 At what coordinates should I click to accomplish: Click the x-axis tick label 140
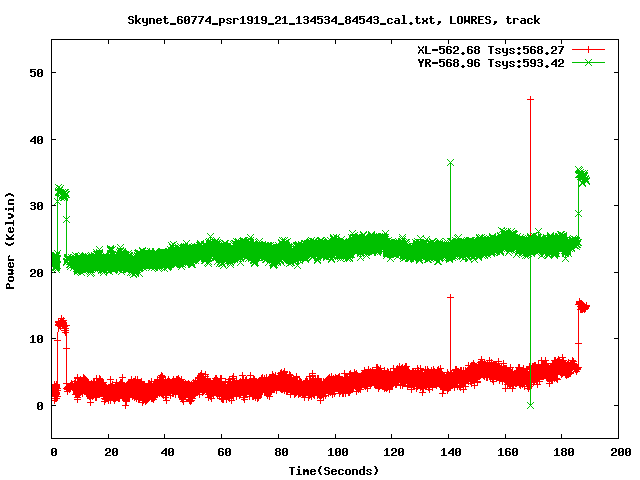pyautogui.click(x=451, y=452)
